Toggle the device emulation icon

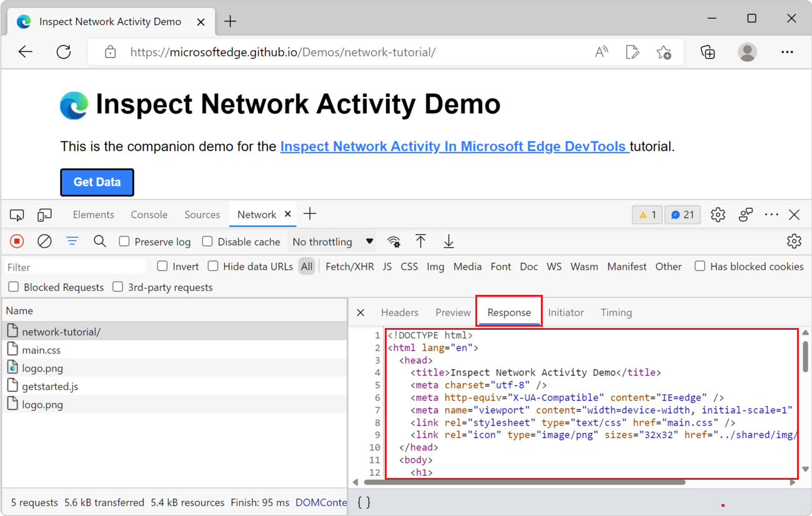pyautogui.click(x=44, y=215)
